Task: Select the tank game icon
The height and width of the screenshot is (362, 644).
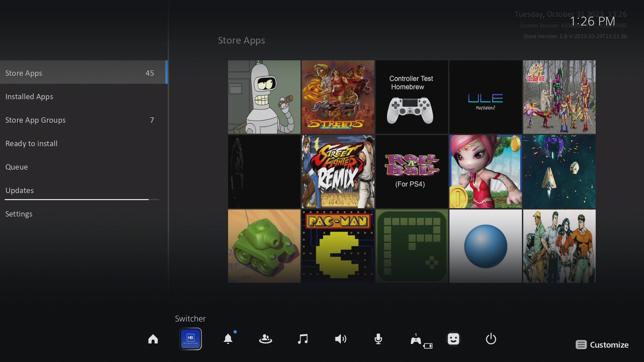Action: click(264, 246)
